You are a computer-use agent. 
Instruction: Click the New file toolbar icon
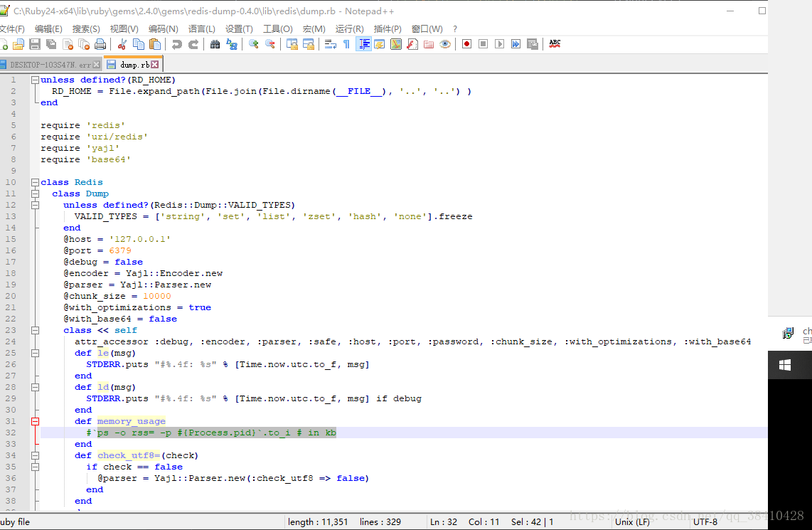[3, 45]
